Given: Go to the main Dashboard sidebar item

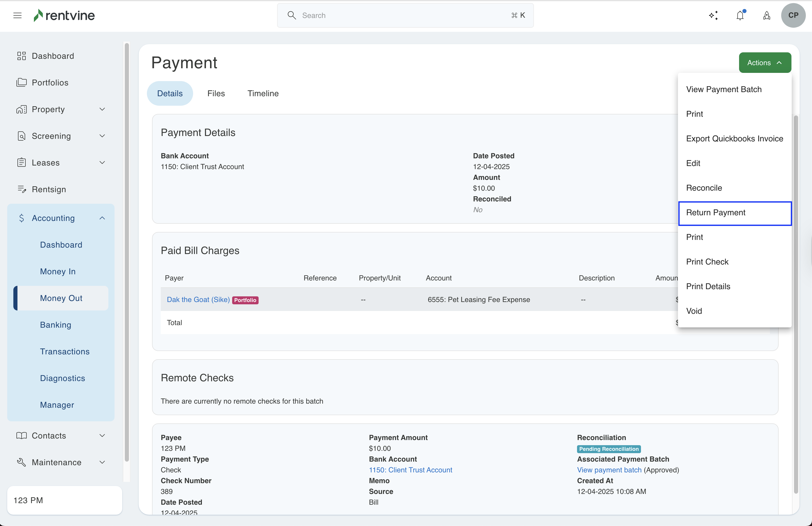Looking at the screenshot, I should (x=53, y=56).
